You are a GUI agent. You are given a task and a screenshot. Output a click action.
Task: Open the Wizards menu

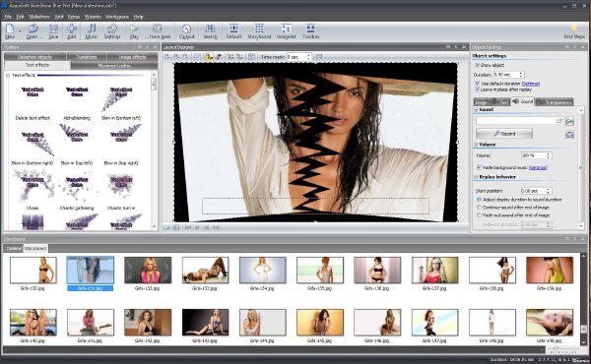pos(93,17)
